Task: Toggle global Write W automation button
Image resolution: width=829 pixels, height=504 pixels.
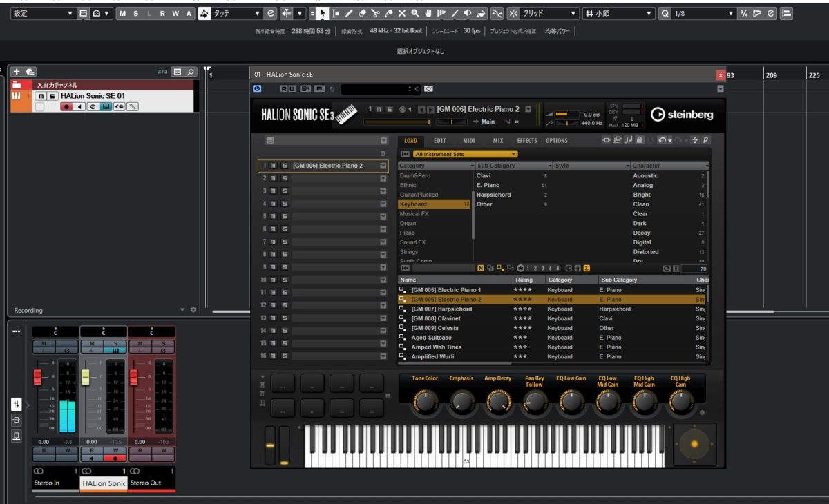Action: [x=175, y=13]
